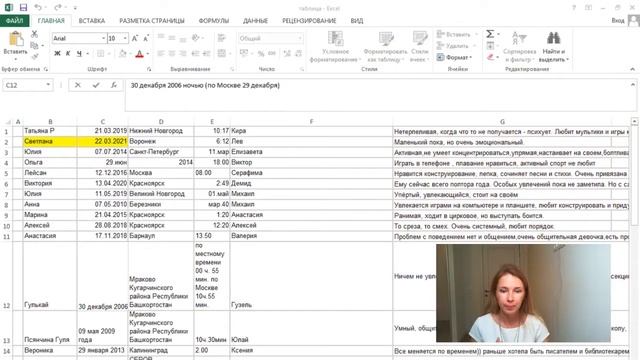
Task: Switch to the ВСТАВКА tab
Action: coord(91,20)
